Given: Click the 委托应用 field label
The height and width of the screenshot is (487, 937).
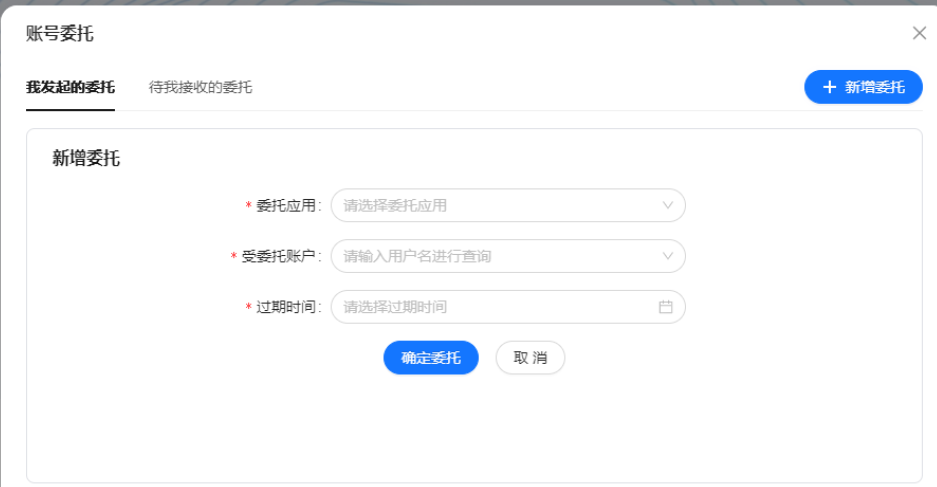Looking at the screenshot, I should (x=286, y=205).
